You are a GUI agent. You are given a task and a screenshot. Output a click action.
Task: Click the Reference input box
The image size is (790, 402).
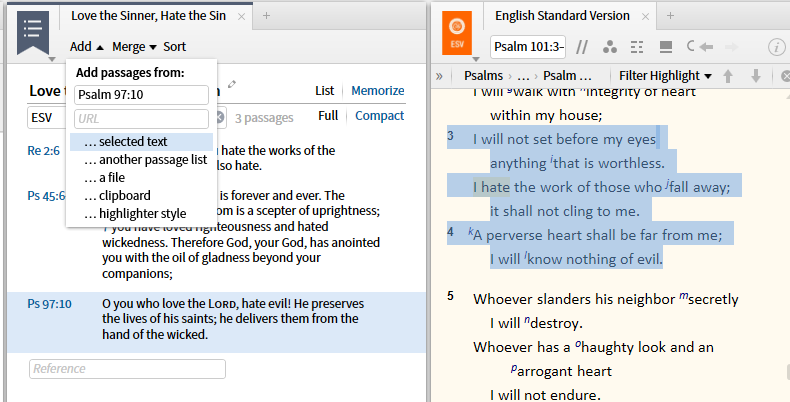click(x=127, y=369)
